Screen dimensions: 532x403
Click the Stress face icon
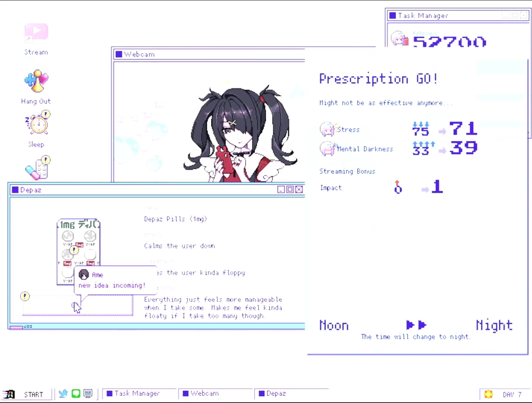coord(328,129)
